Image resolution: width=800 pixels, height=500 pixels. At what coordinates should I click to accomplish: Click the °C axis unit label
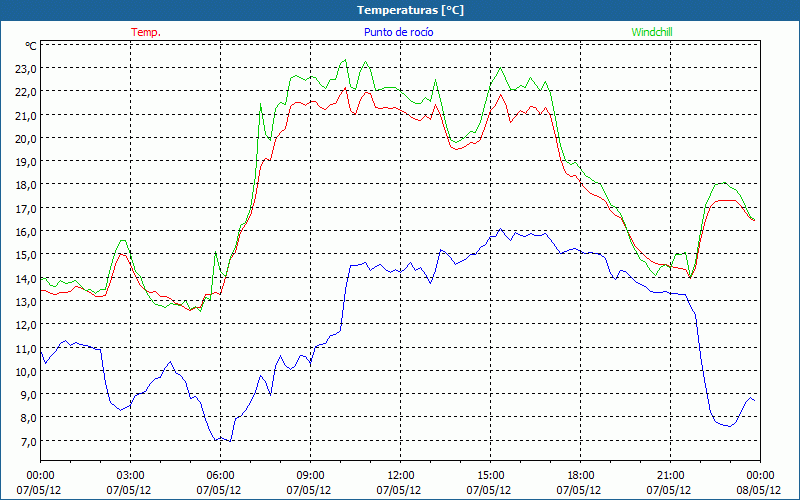[31, 46]
